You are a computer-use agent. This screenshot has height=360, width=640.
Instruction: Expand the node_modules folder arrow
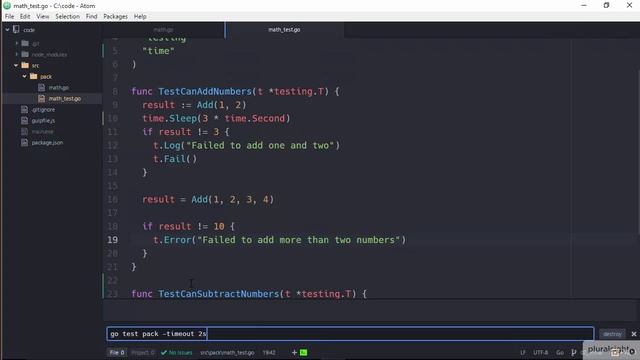click(17, 54)
